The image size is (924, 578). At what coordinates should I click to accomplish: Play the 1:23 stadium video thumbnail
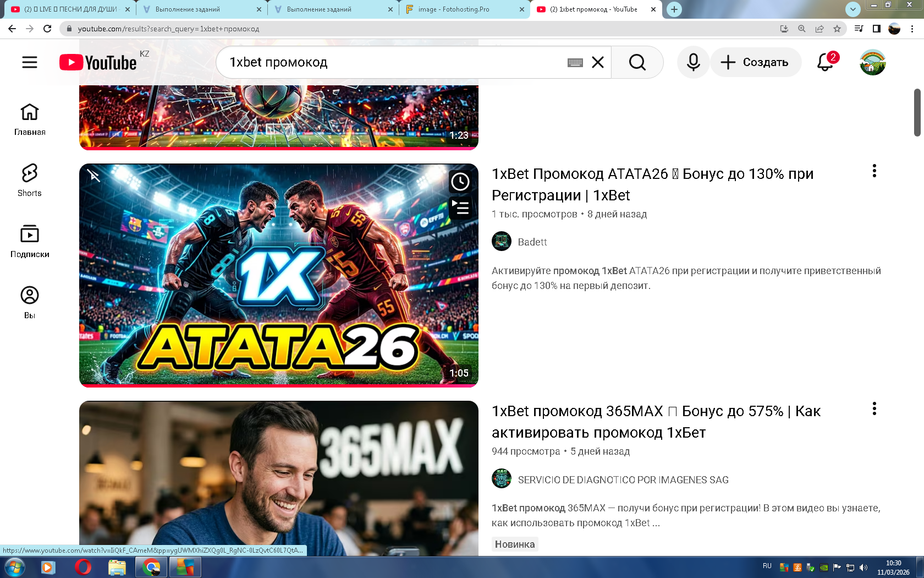pos(279,117)
